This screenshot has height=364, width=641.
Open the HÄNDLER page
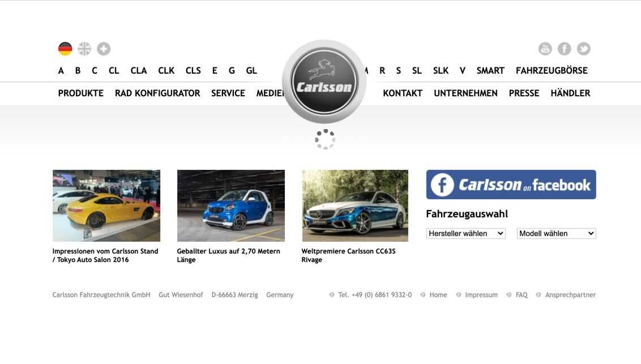[x=570, y=93]
